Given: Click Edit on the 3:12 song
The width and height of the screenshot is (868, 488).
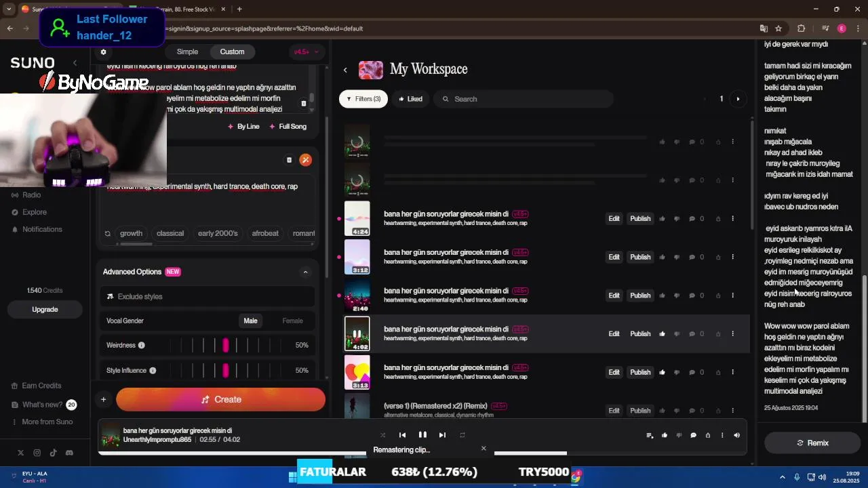Looking at the screenshot, I should click(x=614, y=257).
